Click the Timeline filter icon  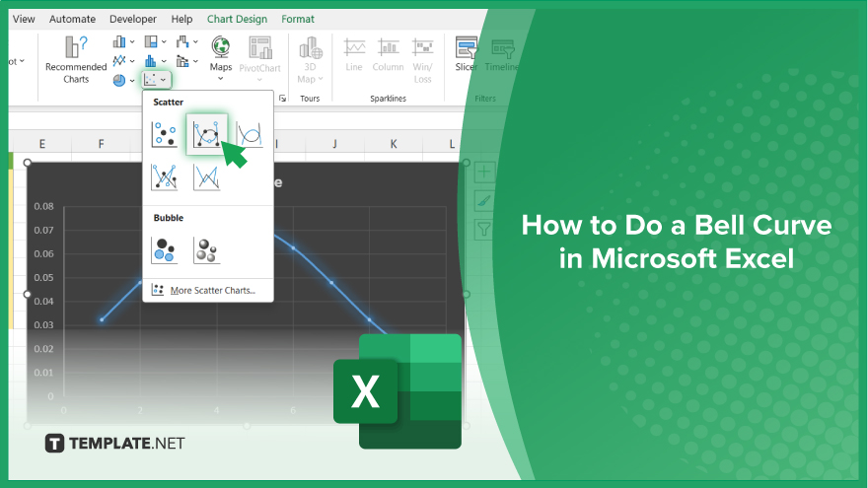point(503,48)
